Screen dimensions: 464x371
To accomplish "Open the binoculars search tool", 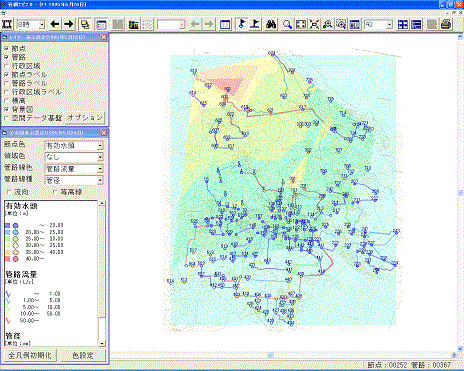I will pos(271,24).
